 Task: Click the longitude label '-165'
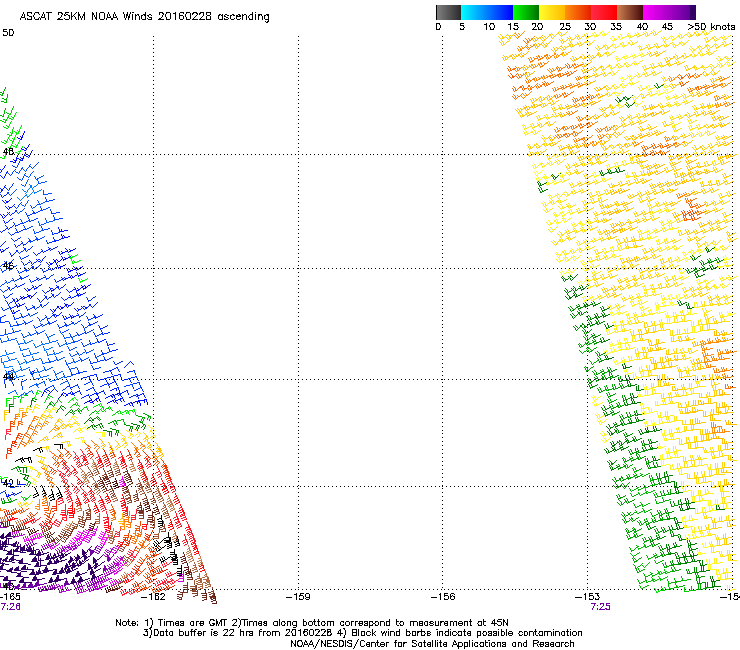coord(10,597)
